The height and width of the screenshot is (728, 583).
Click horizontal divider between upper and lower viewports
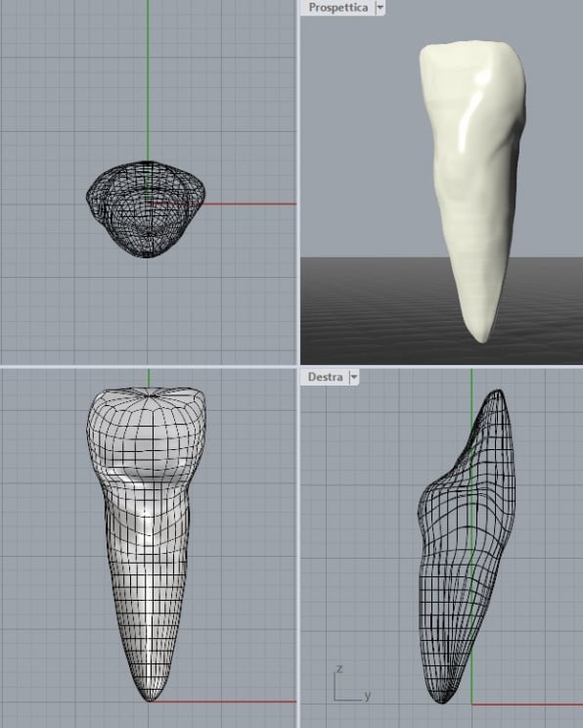click(291, 366)
